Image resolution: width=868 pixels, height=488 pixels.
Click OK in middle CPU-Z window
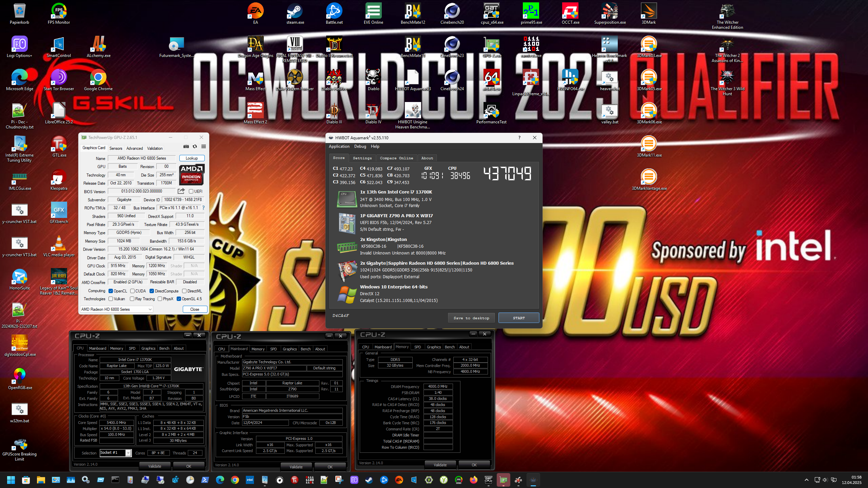pos(330,467)
